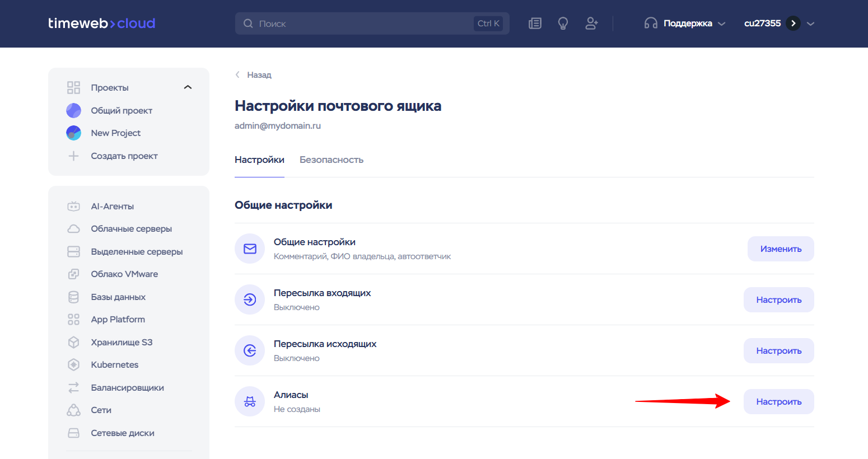Click the lightbulb ideas icon
The height and width of the screenshot is (459, 868).
(x=563, y=24)
